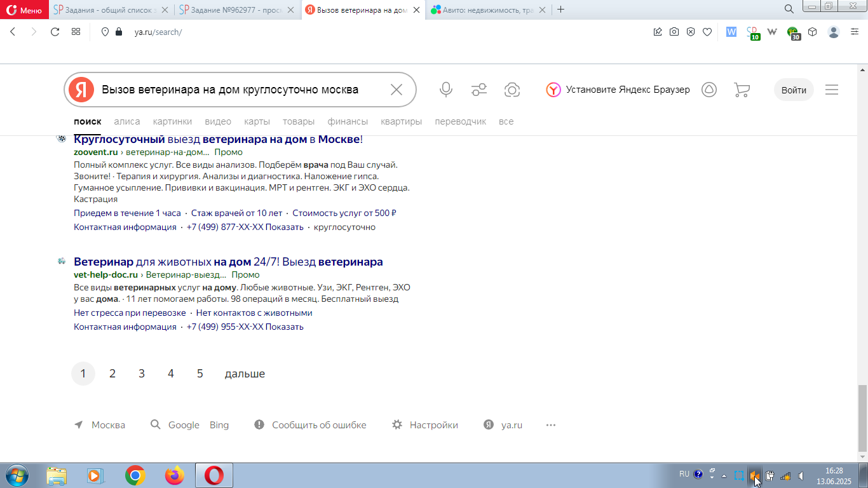
Task: Switch to the Задания - общий список tab
Action: coord(111,10)
